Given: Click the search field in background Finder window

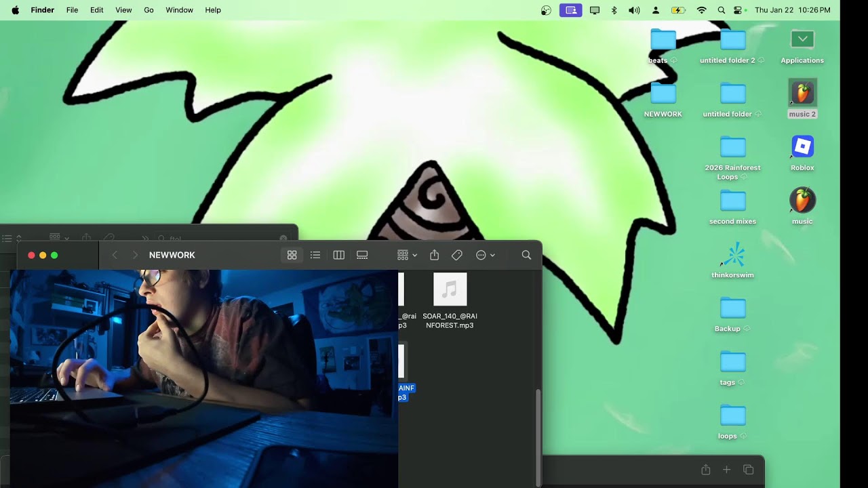Looking at the screenshot, I should tap(222, 239).
